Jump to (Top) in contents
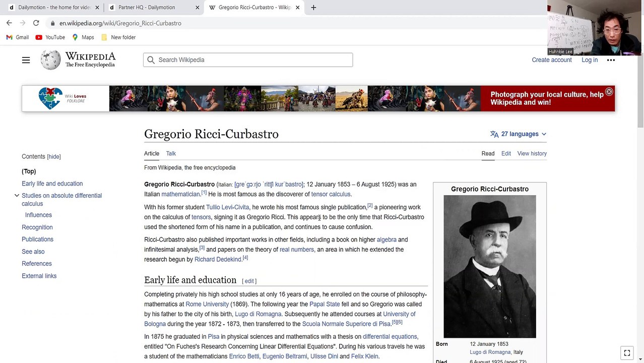644x363 pixels. pyautogui.click(x=29, y=171)
